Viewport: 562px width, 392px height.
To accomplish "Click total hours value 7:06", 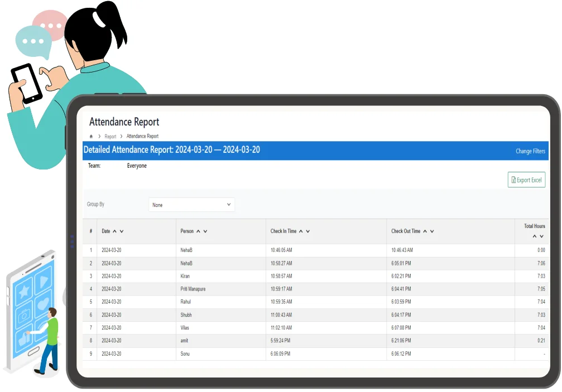I will coord(541,263).
